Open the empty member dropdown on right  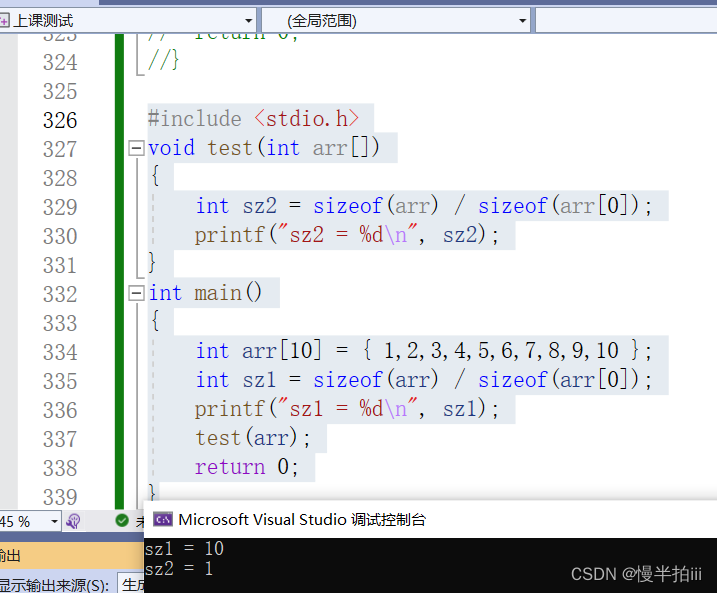[x=626, y=21]
